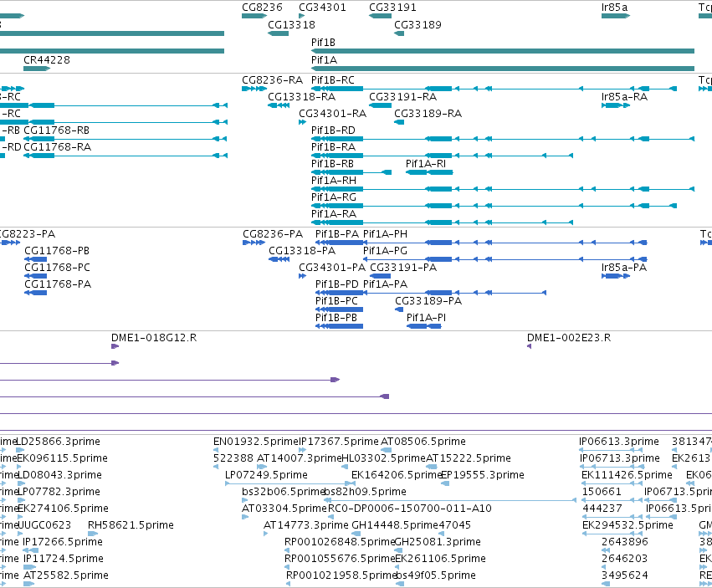712x588 pixels.
Task: Click the RP001026848.5prime EST label
Action: coord(341,542)
